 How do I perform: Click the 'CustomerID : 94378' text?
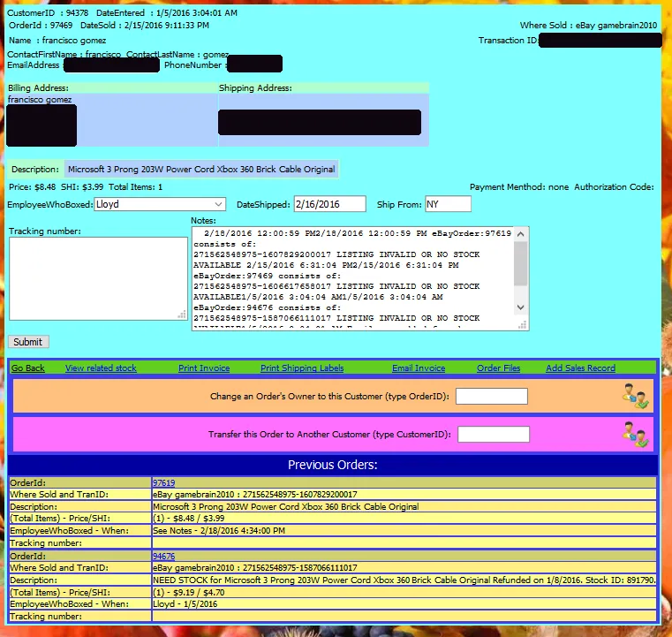point(48,13)
